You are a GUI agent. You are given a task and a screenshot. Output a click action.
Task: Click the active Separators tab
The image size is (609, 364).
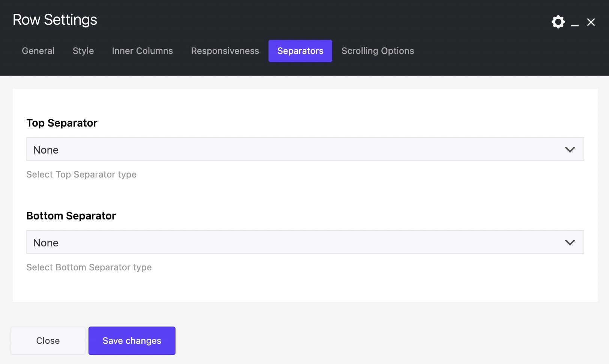(300, 51)
